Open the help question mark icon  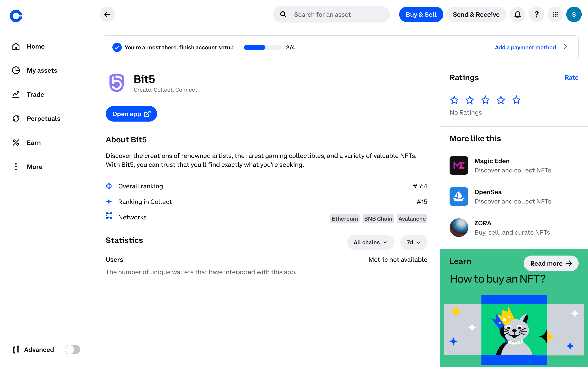(x=536, y=15)
